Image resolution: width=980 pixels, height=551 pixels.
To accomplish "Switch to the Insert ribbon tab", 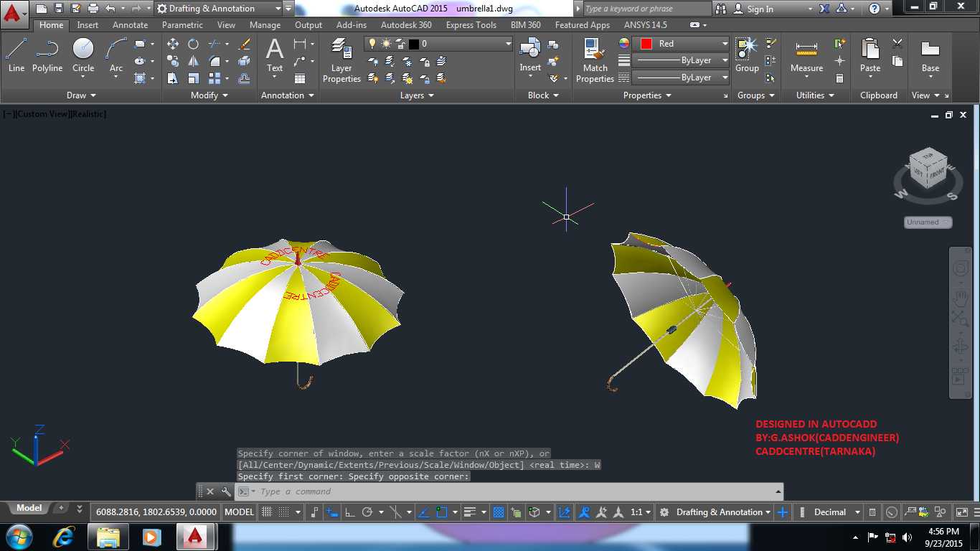I will (x=88, y=25).
